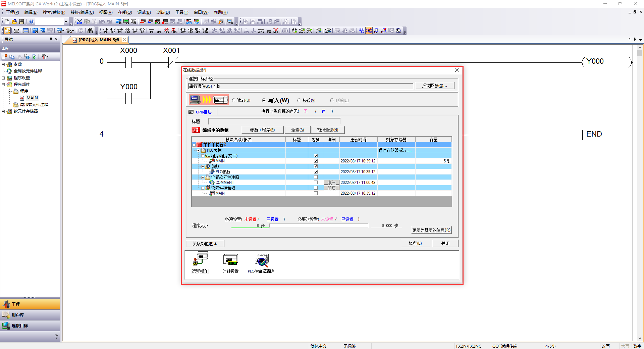
Task: Check the 全局软元件注释 row checkbox
Action: pyautogui.click(x=316, y=177)
